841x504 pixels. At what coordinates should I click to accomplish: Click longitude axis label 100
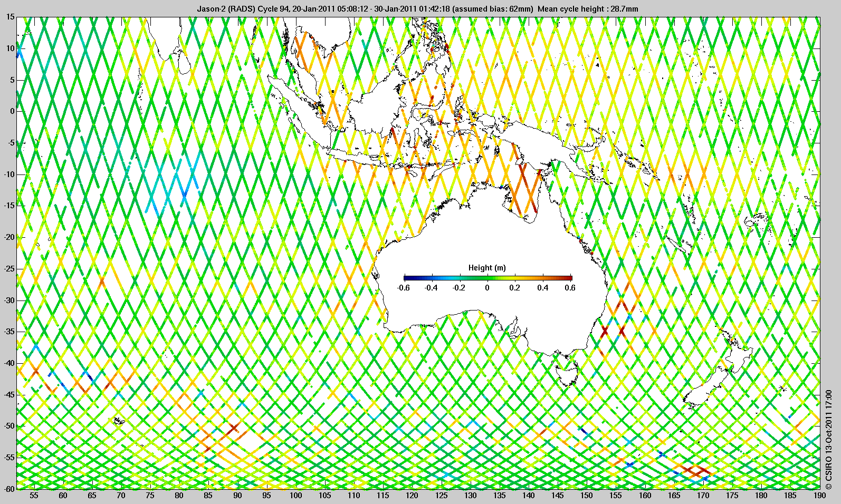coord(296,496)
